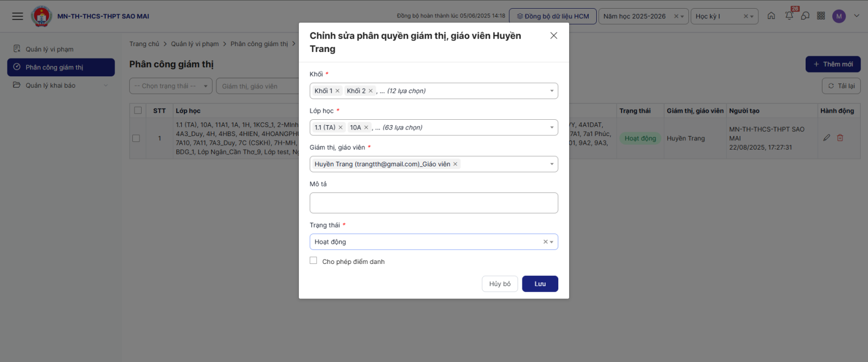Image resolution: width=868 pixels, height=362 pixels.
Task: Click the Hủy bỏ cancel button
Action: tap(500, 284)
